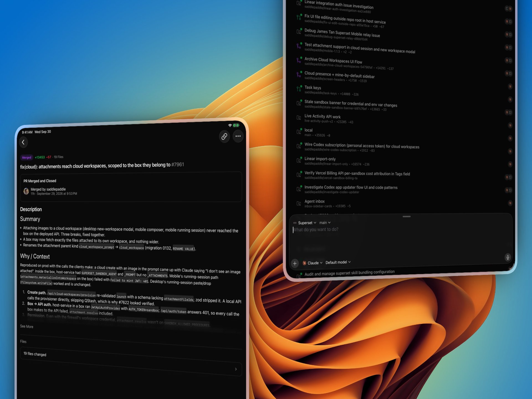Tap the back arrow in the PR view
This screenshot has width=532, height=399.
(23, 142)
